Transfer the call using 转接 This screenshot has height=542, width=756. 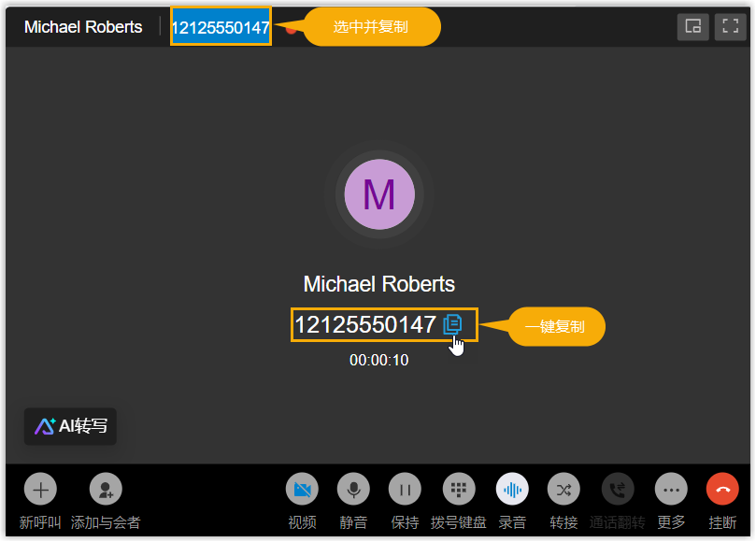coord(563,489)
